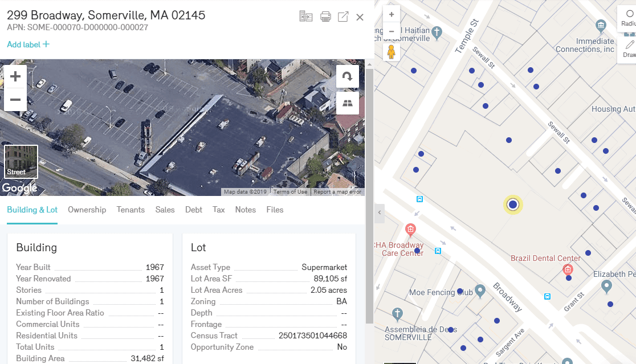Switch to Street view thumbnail
636x364 pixels.
[x=21, y=161]
